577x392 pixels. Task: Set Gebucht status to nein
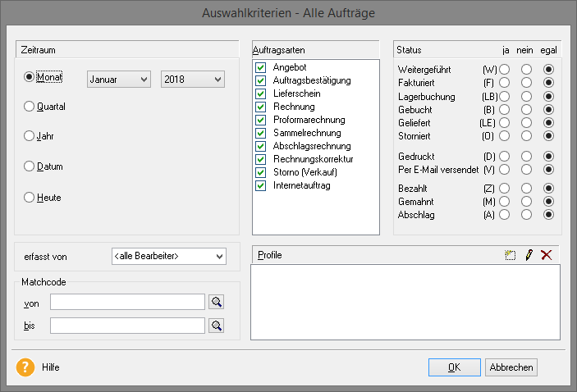pos(526,110)
